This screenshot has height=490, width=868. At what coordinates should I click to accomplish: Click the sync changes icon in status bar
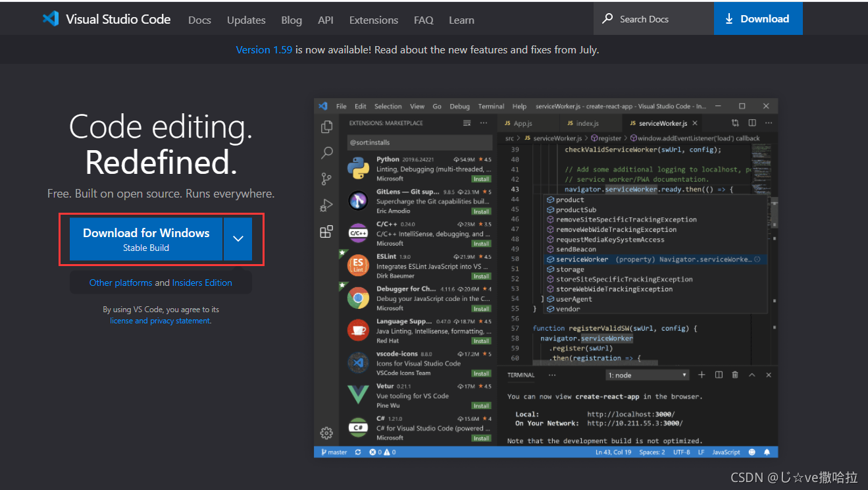point(358,452)
